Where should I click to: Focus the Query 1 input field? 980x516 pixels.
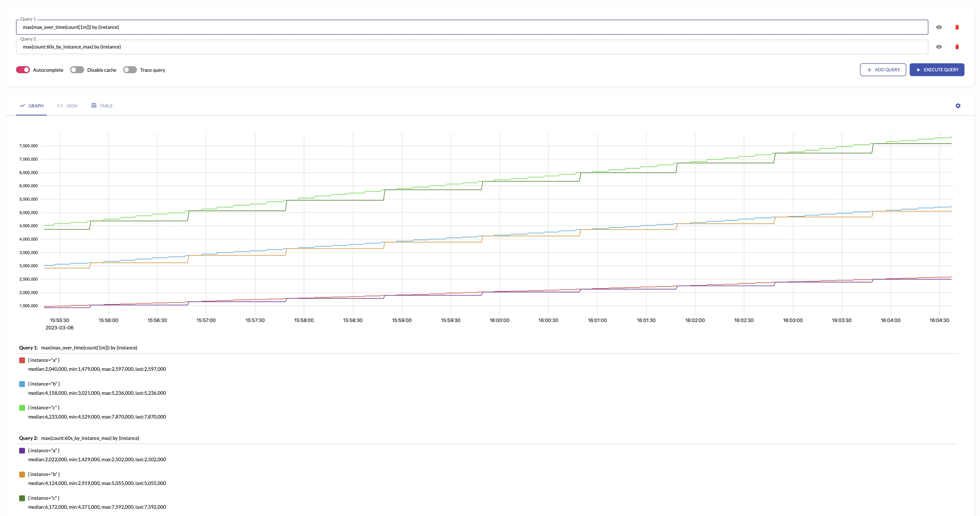472,27
